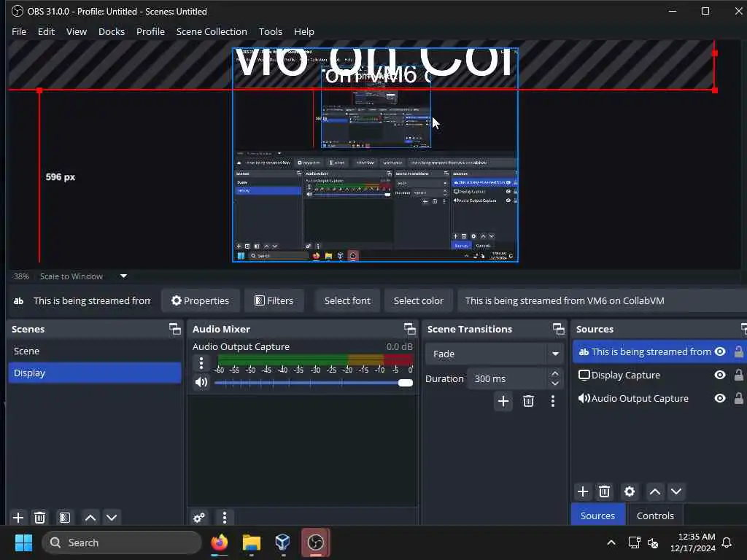747x560 pixels.
Task: Remove selected source with trash icon
Action: pos(604,491)
